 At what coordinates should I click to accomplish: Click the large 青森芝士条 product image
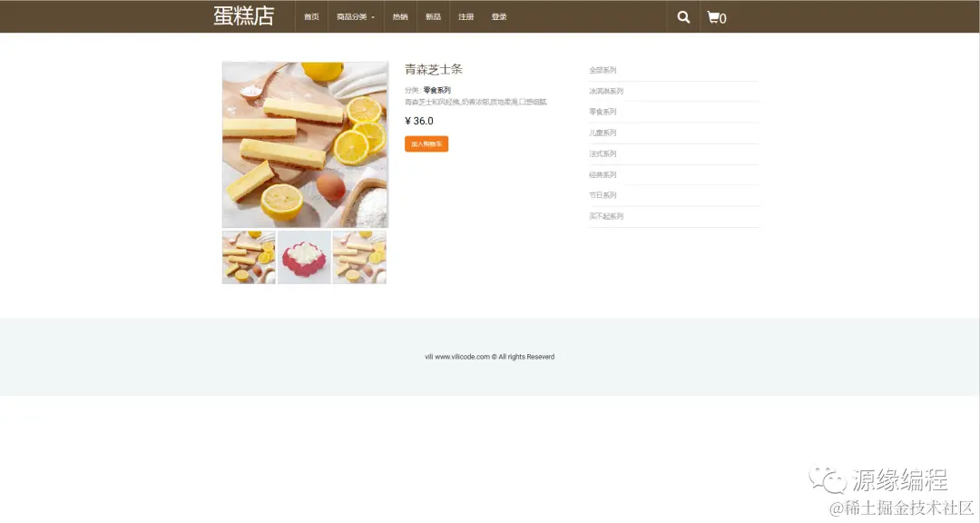point(305,143)
